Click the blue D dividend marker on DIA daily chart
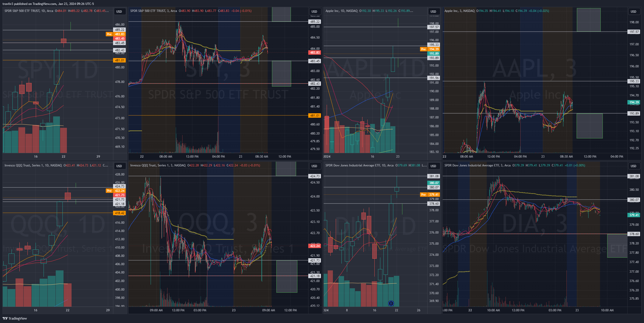This screenshot has width=644, height=323. (x=391, y=303)
